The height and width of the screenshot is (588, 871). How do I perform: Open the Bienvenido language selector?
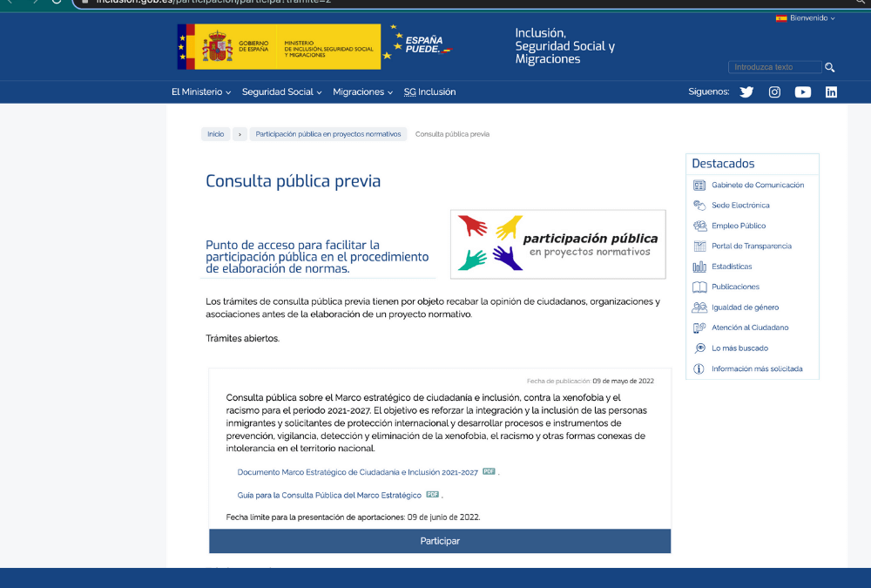coord(806,18)
